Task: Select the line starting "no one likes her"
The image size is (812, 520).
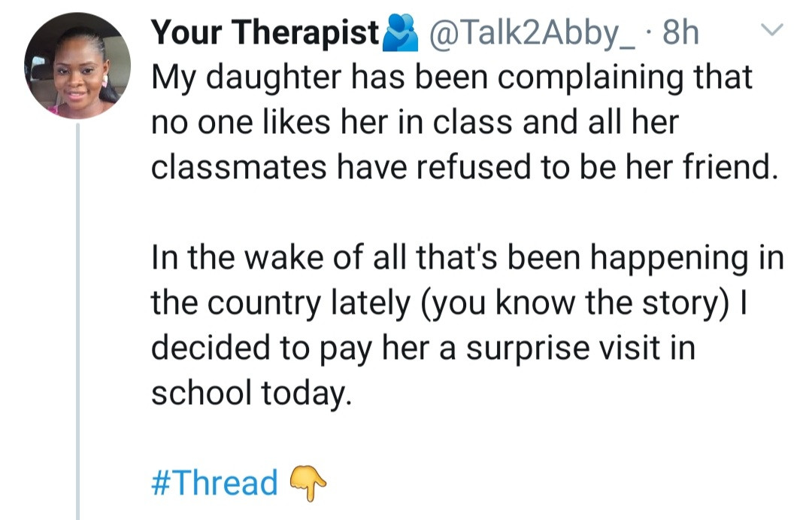Action: pos(415,123)
